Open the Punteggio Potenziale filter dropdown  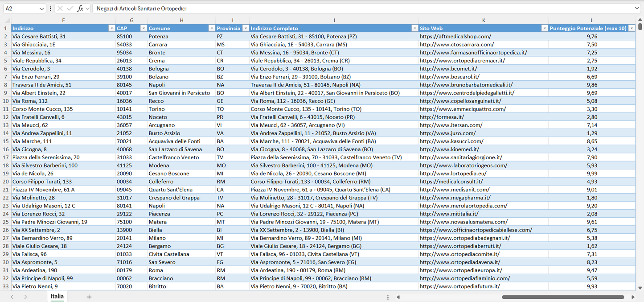(x=631, y=29)
